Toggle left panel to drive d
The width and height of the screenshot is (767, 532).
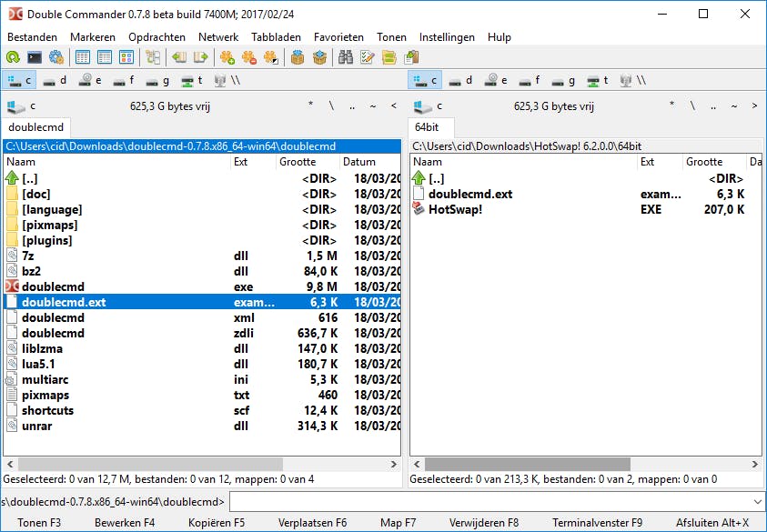54,80
